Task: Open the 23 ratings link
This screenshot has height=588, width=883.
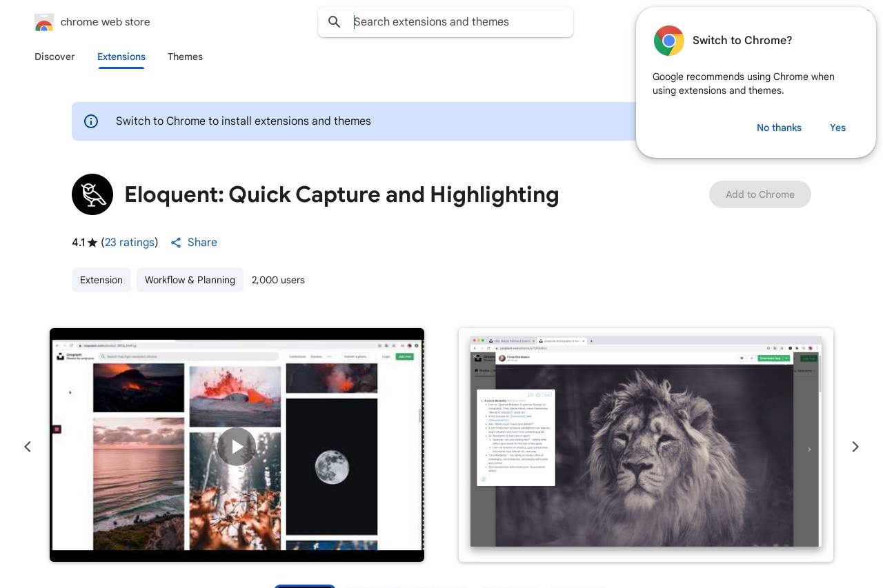Action: tap(130, 243)
